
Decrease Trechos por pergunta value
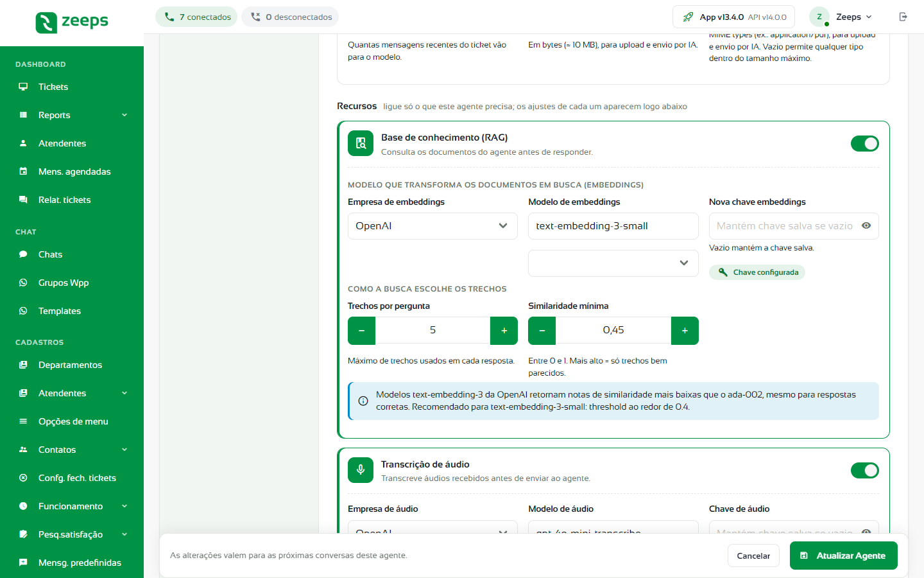(x=362, y=331)
